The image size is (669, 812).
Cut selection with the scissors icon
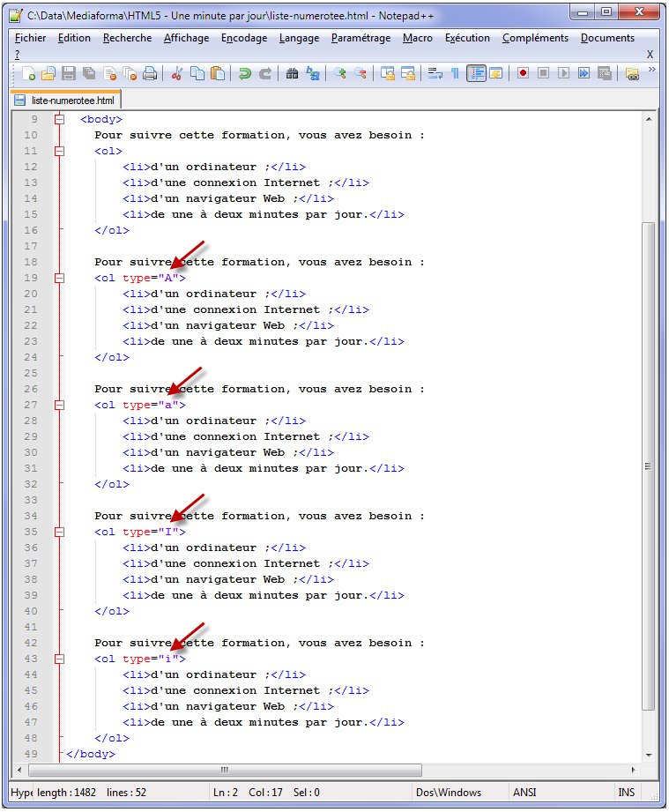177,74
